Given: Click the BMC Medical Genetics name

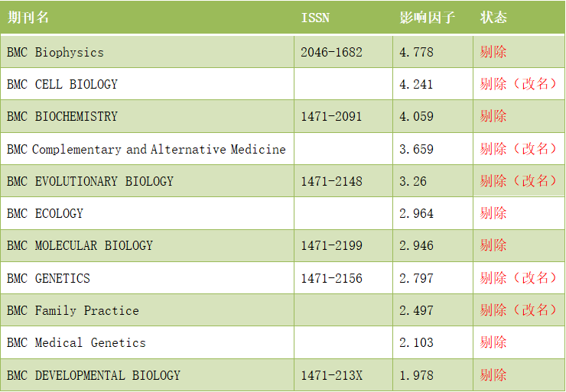Looking at the screenshot, I should 76,343.
